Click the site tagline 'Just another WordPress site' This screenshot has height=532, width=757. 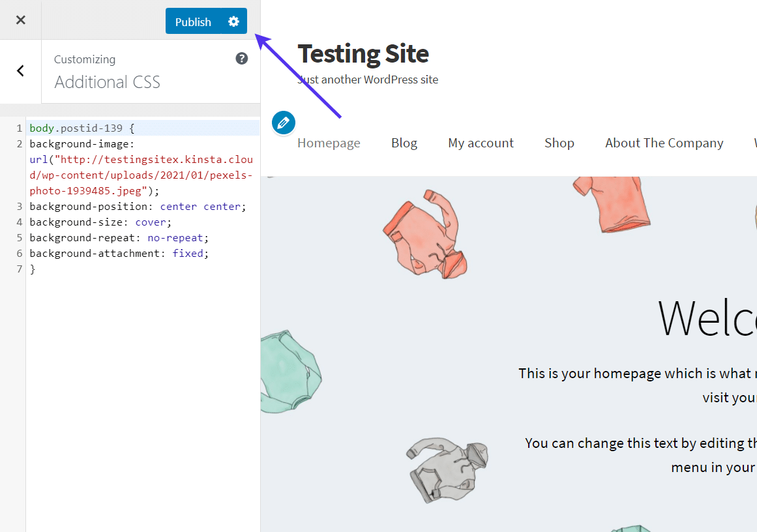point(368,80)
